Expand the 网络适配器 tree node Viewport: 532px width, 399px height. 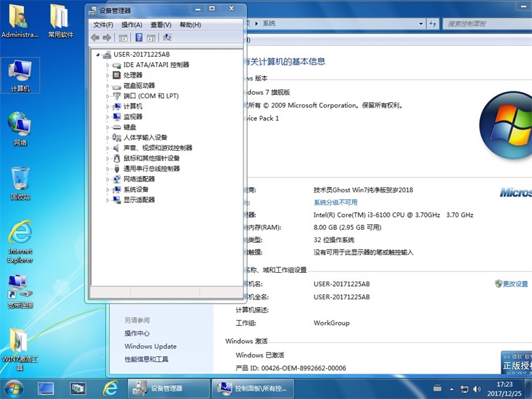pyautogui.click(x=108, y=179)
